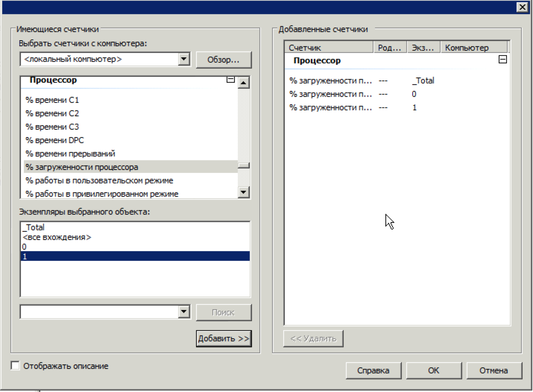Viewport: 533px width, 392px height.
Task: Open the instance search dropdown
Action: (184, 312)
